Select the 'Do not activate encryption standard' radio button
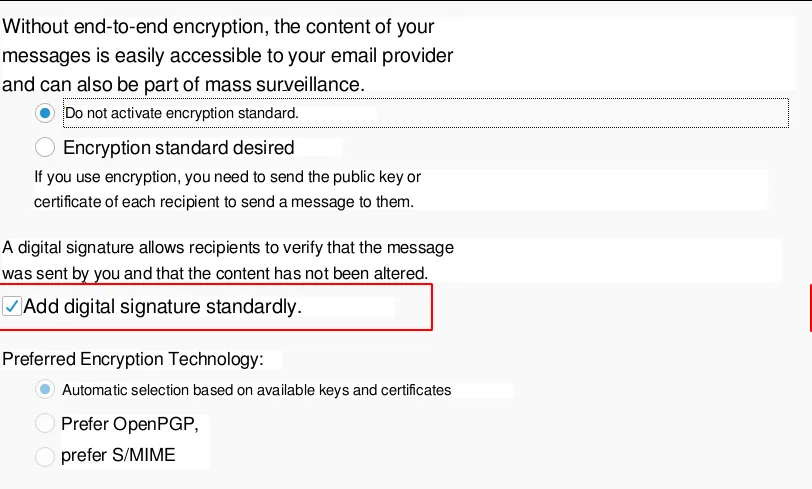The image size is (812, 489). tap(45, 113)
